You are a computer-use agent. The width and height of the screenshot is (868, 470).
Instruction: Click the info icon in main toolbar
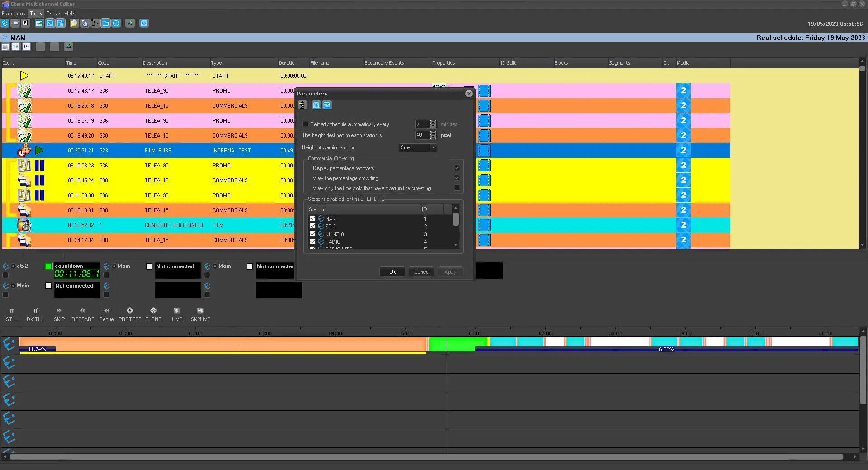116,24
